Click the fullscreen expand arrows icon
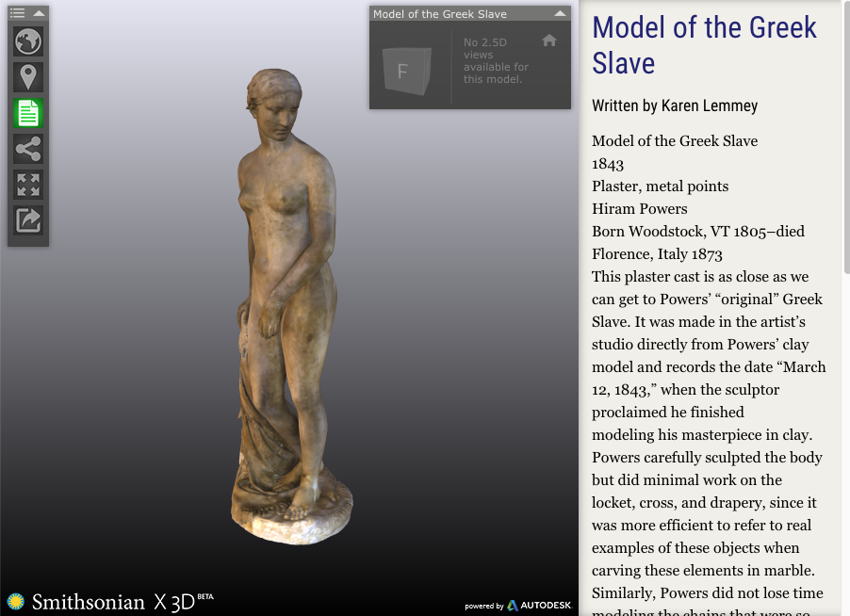Viewport: 850px width, 616px height. pyautogui.click(x=28, y=185)
